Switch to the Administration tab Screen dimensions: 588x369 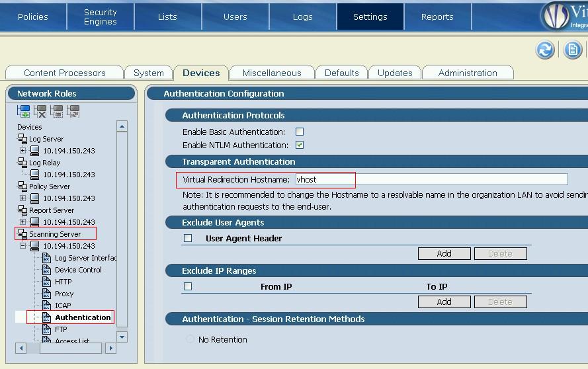467,73
